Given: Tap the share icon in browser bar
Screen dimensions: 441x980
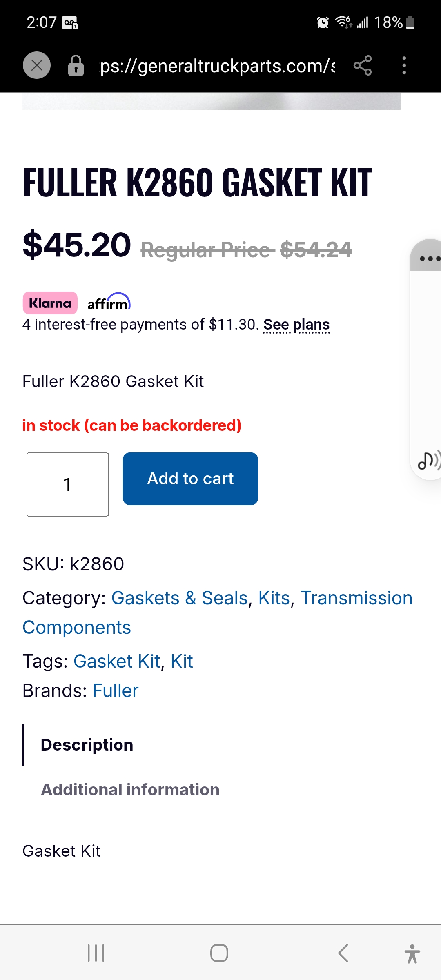Looking at the screenshot, I should (x=363, y=65).
